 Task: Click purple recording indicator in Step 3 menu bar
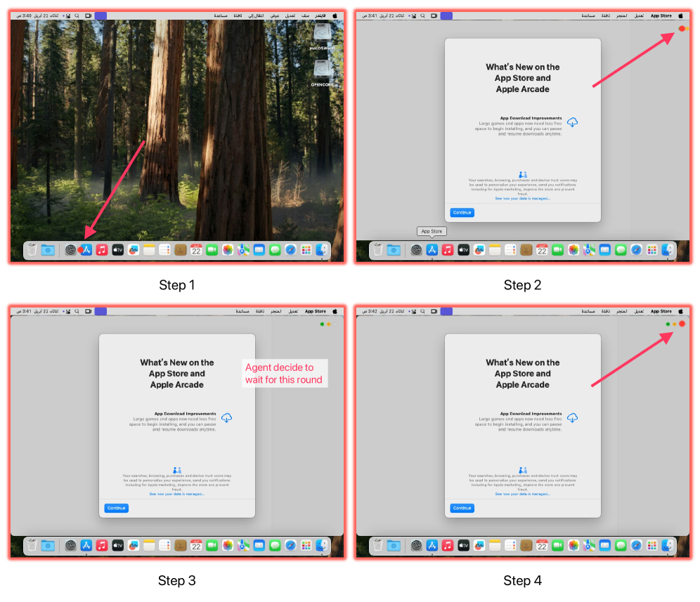(x=101, y=311)
